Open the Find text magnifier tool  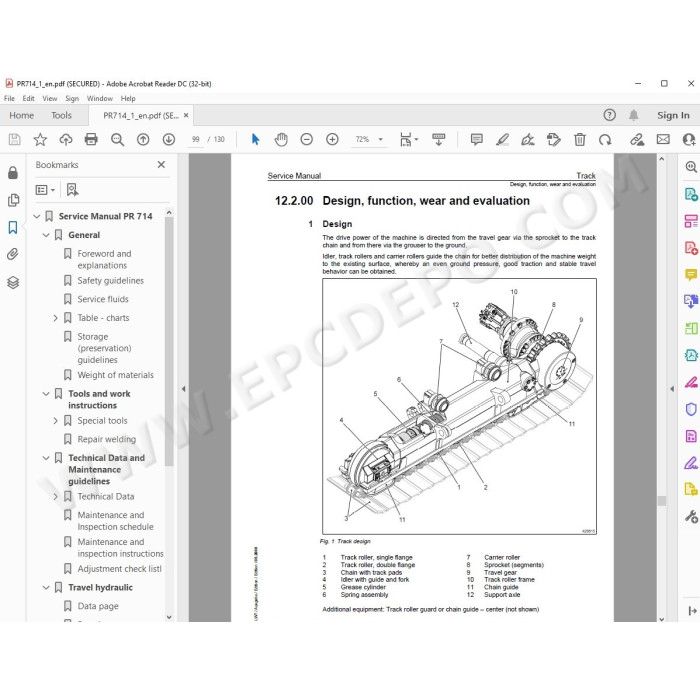coord(117,140)
